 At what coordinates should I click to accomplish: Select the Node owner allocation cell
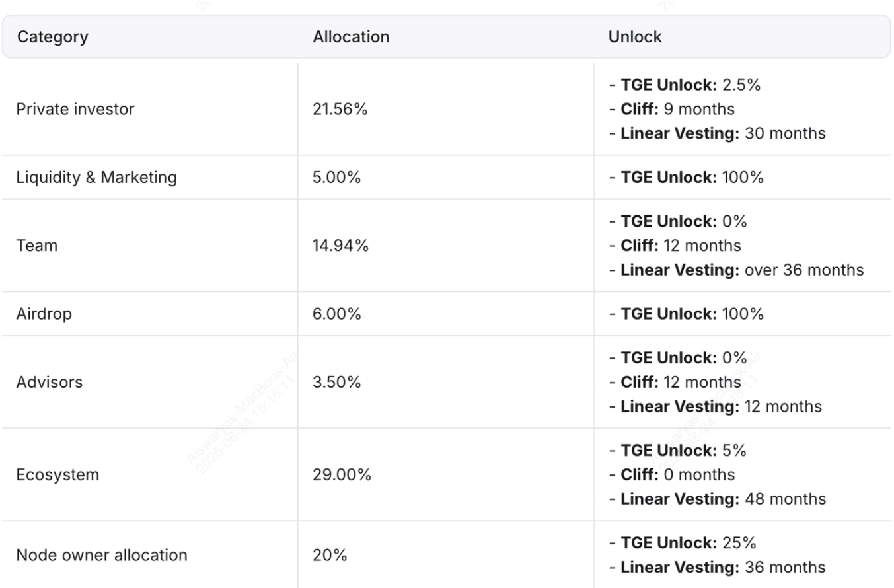(101, 555)
